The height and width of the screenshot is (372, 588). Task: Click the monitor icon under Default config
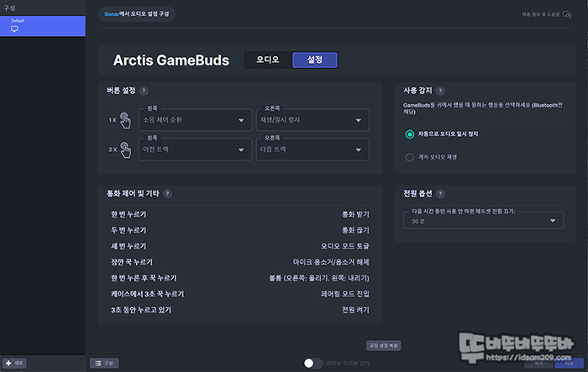(x=14, y=29)
